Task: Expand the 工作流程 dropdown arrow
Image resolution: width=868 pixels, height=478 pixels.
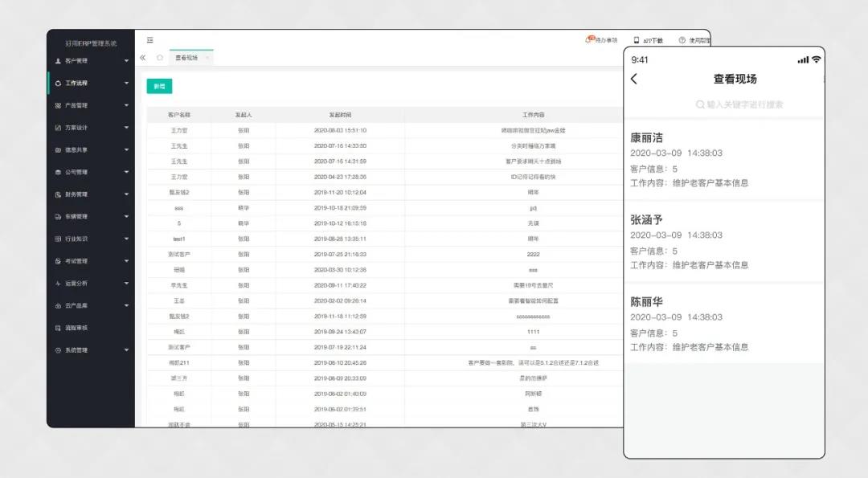Action: pos(126,84)
